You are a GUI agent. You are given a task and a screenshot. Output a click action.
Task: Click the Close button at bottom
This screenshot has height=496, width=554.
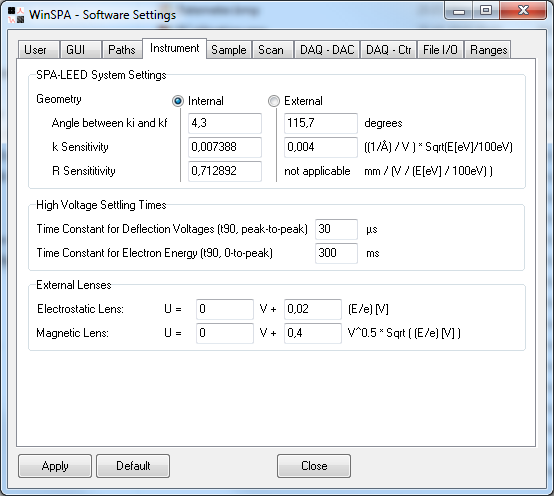[x=314, y=466]
